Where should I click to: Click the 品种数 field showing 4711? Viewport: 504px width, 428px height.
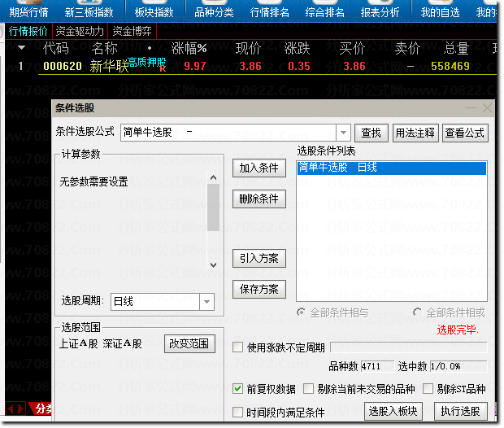click(377, 366)
